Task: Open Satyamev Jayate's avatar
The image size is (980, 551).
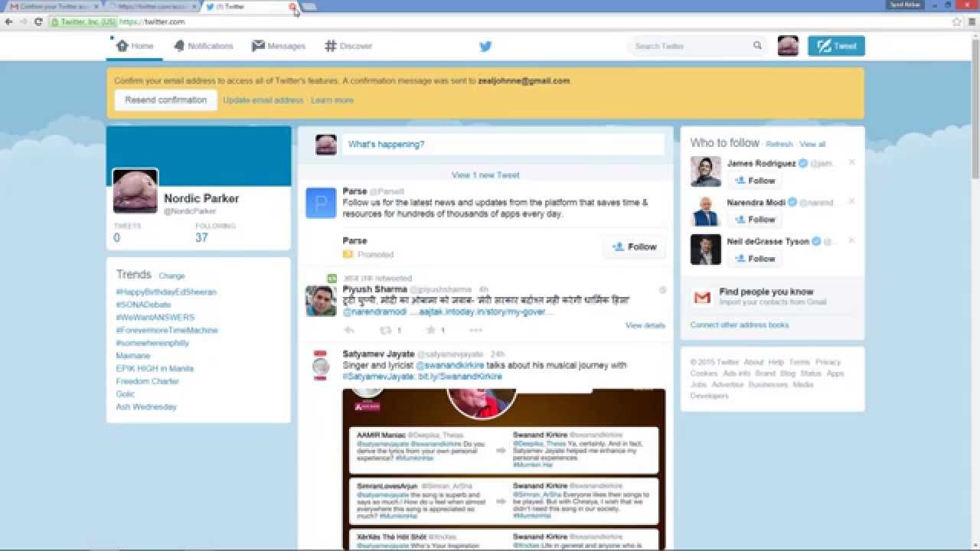Action: [321, 365]
